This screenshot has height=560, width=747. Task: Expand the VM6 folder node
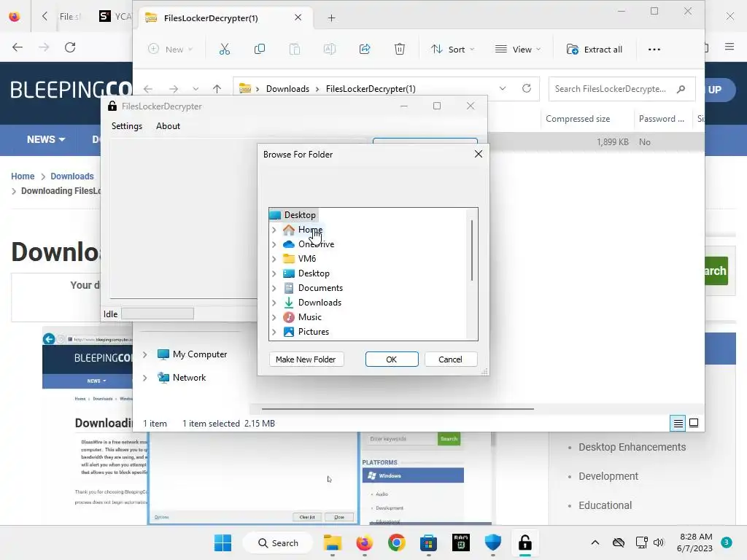click(x=274, y=259)
